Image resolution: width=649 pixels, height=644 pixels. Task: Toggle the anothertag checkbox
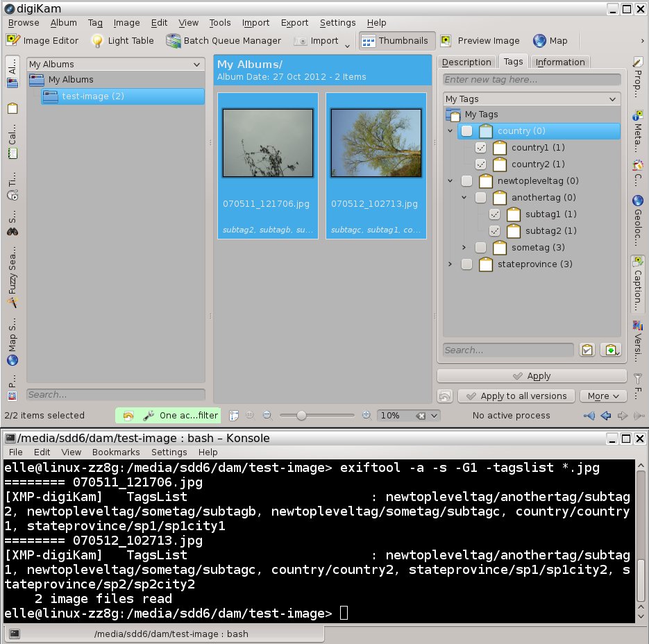pyautogui.click(x=480, y=197)
